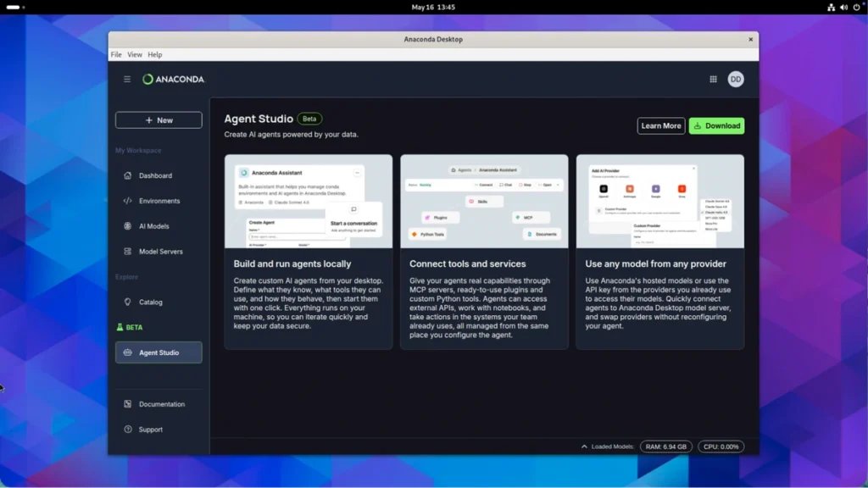This screenshot has height=488, width=868.
Task: Click the Activities pill in top-left corner
Action: 15,7
